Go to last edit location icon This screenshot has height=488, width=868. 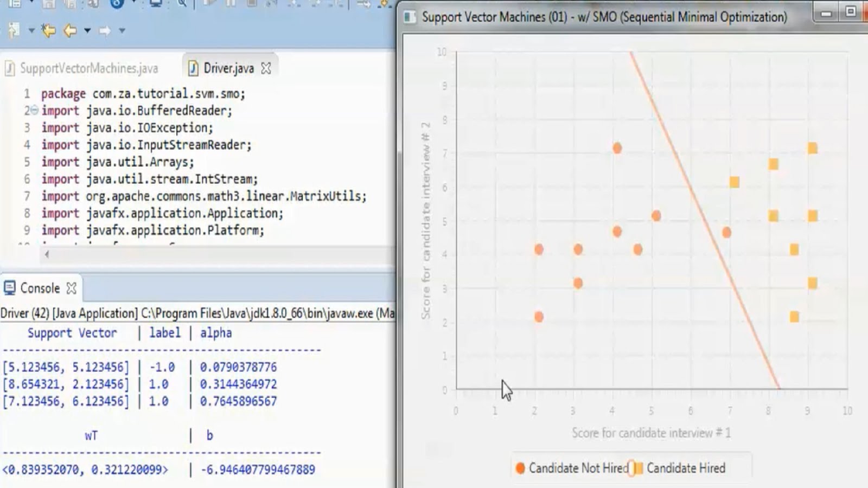[48, 30]
